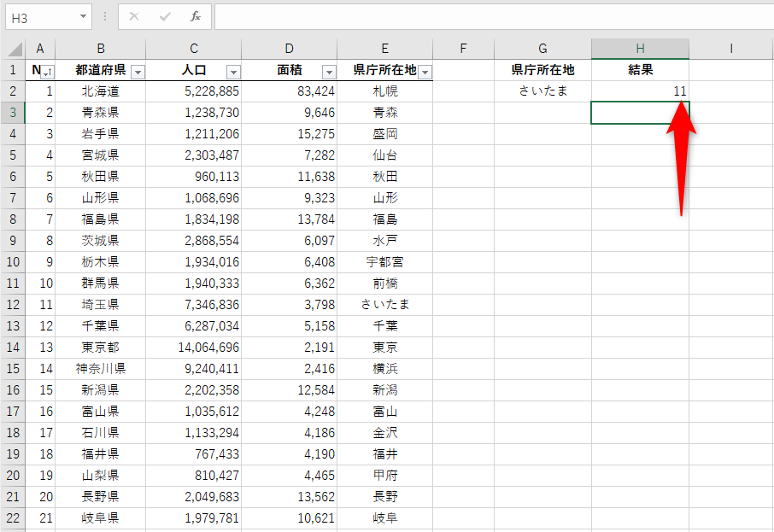Select cell G2 containing さいたま
The width and height of the screenshot is (774, 532).
542,91
